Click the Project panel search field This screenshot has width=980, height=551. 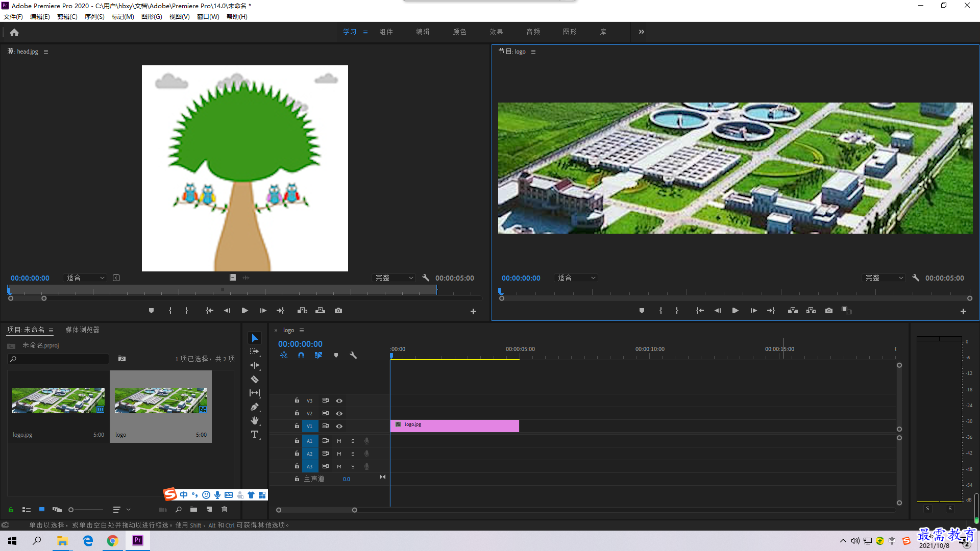(59, 359)
